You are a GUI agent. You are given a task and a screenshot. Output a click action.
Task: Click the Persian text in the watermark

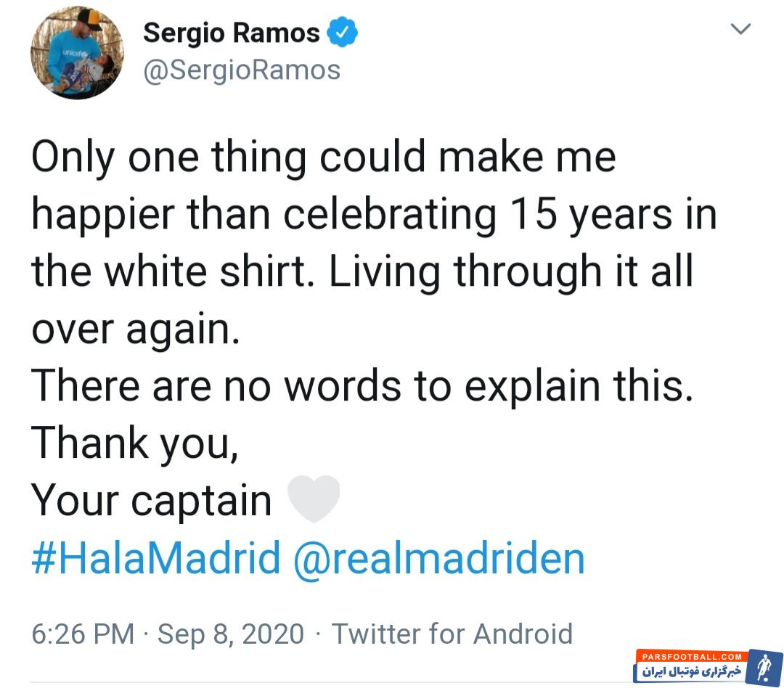click(x=691, y=671)
